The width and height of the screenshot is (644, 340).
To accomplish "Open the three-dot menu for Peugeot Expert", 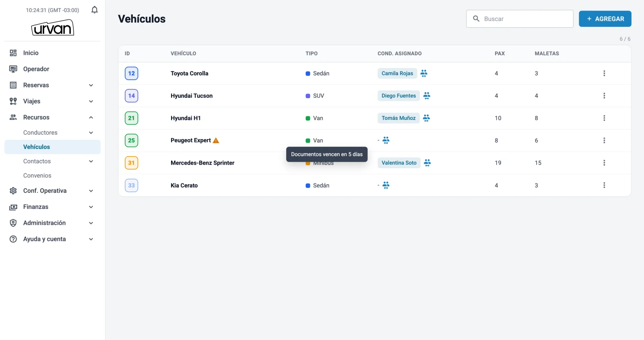I will click(x=604, y=140).
